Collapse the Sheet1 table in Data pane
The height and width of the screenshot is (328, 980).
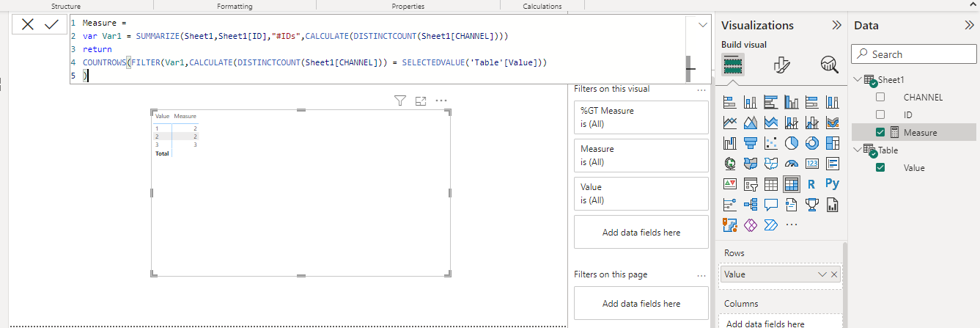858,79
